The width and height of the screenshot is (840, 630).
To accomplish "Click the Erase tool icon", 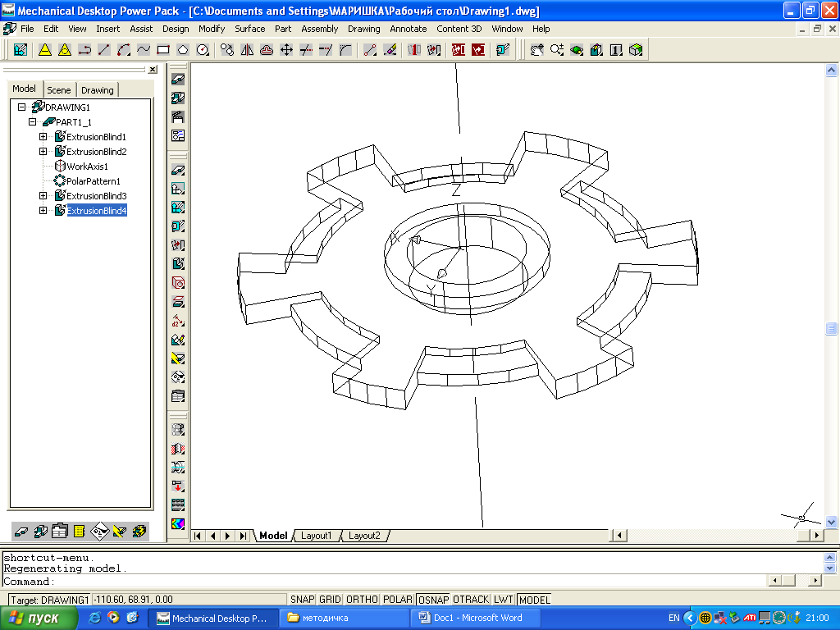I will point(390,50).
